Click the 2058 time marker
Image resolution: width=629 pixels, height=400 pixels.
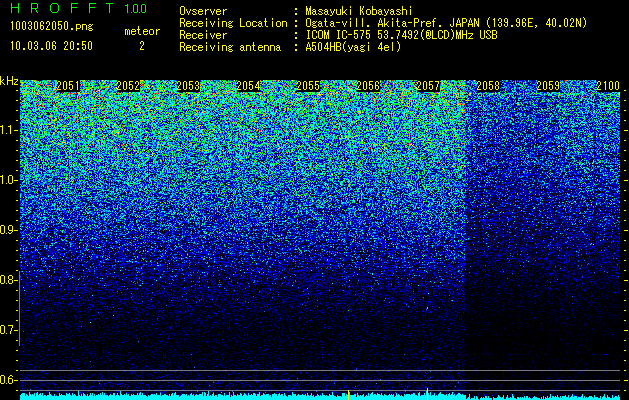(488, 86)
